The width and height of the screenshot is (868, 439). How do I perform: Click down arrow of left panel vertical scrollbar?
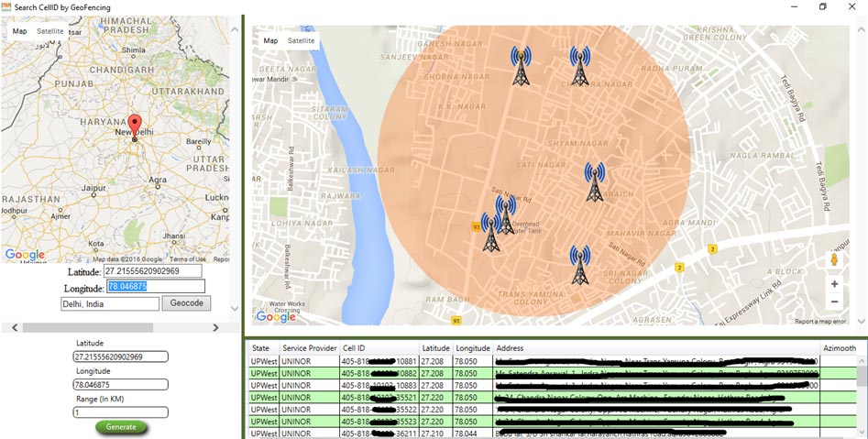coord(235,308)
